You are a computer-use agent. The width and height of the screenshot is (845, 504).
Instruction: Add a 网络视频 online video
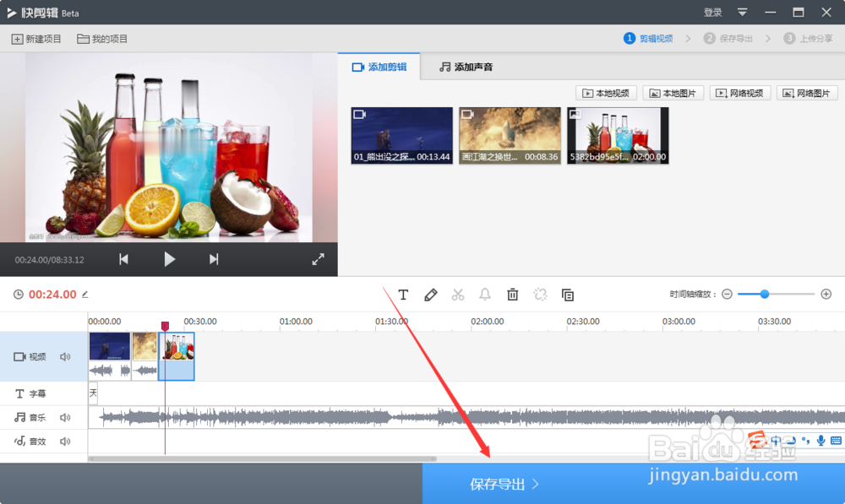[x=740, y=93]
